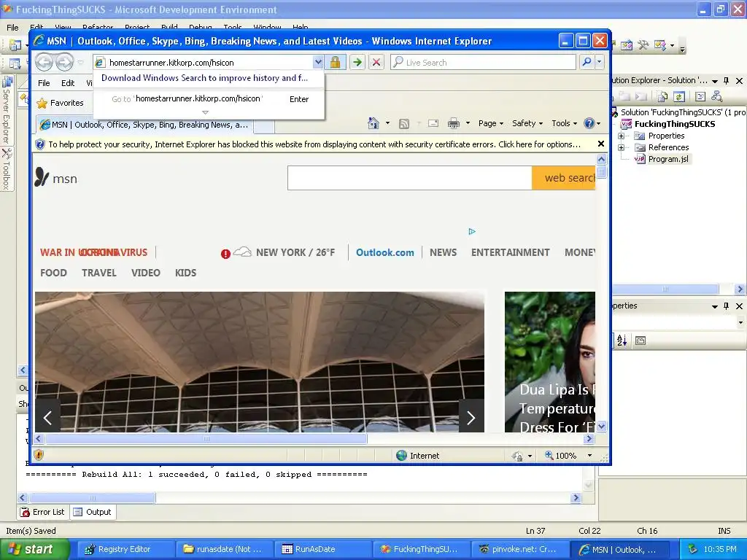Toggle auto-hide pin on Solution Explorer

tap(726, 81)
